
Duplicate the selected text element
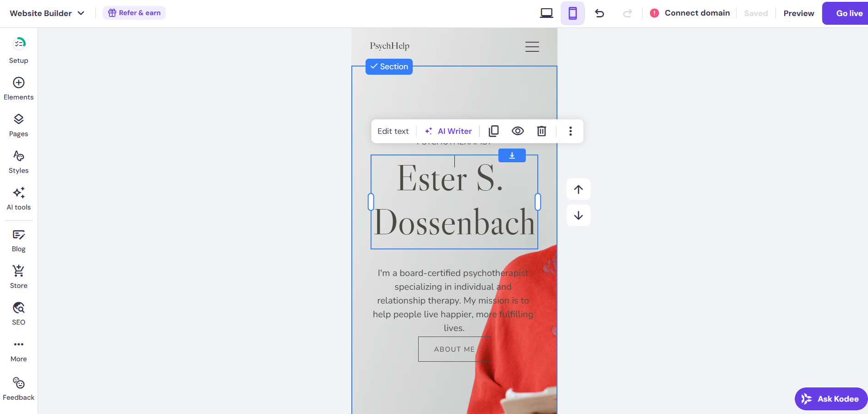(494, 131)
